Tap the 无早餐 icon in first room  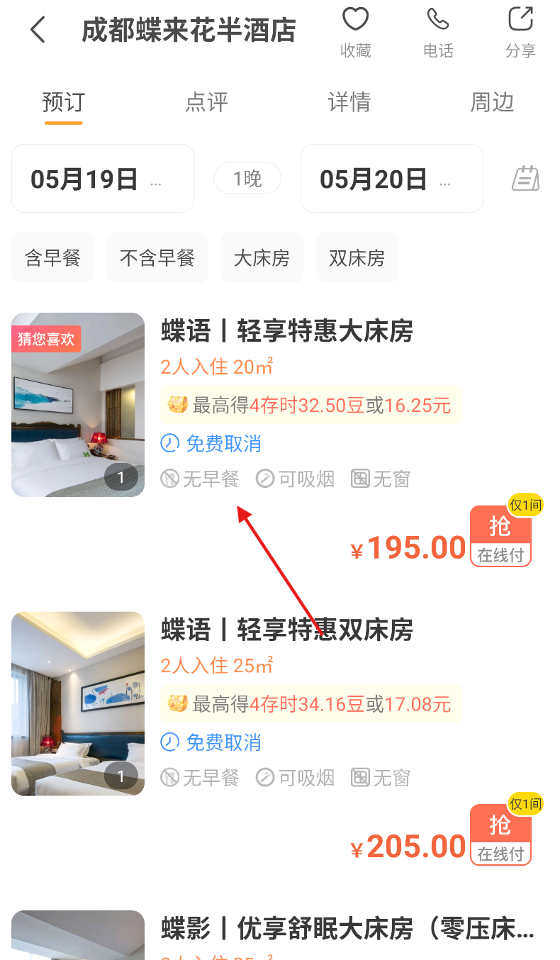coord(170,479)
